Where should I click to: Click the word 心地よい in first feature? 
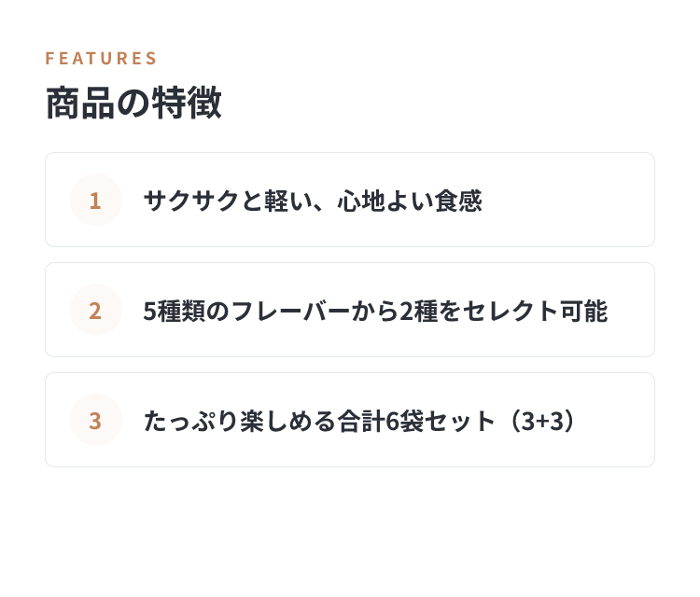click(385, 201)
